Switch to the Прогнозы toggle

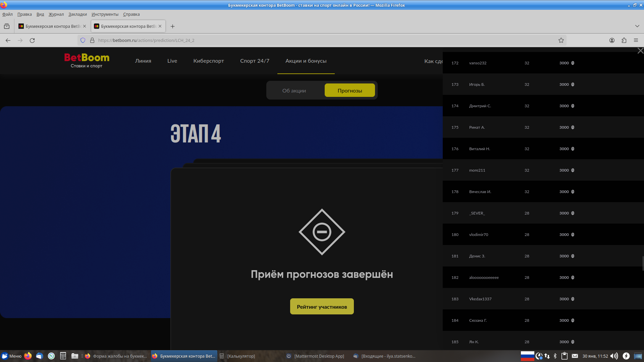tap(350, 90)
